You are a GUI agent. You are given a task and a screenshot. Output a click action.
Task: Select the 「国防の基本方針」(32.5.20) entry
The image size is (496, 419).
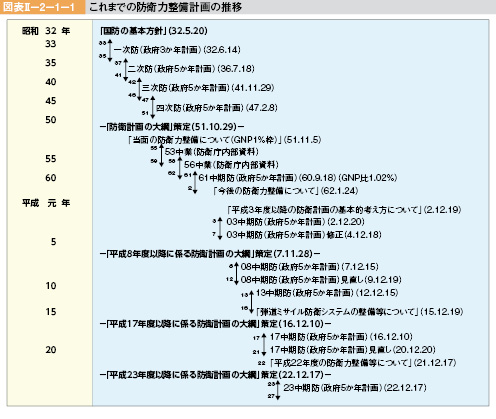pyautogui.click(x=154, y=31)
